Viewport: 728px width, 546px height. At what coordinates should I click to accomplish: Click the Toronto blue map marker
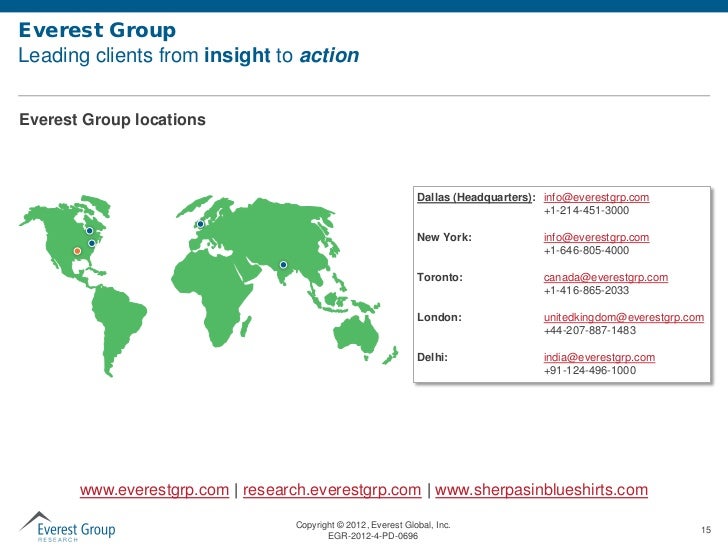(x=90, y=231)
